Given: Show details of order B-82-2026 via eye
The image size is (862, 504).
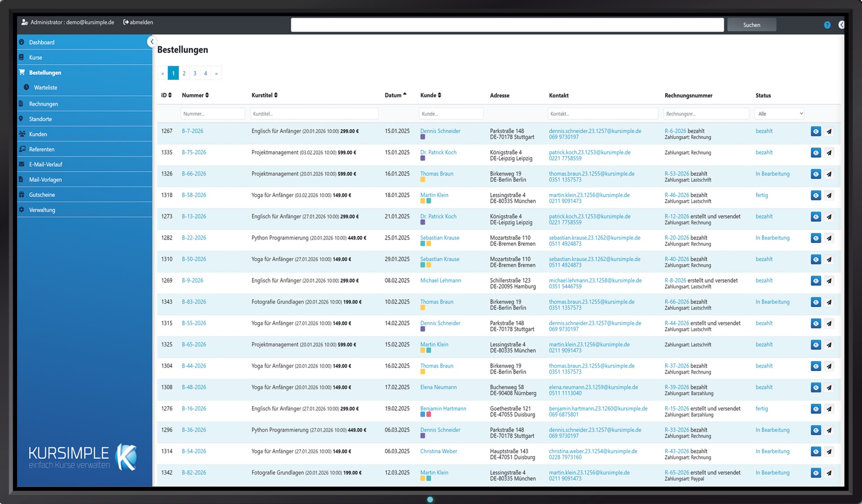Looking at the screenshot, I should coord(815,473).
